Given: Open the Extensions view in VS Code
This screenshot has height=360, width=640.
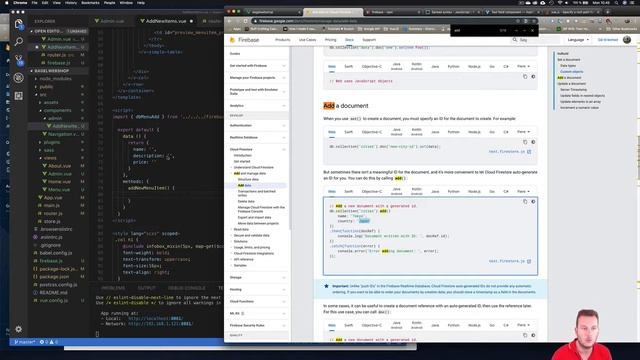Looking at the screenshot, I should click(18, 96).
